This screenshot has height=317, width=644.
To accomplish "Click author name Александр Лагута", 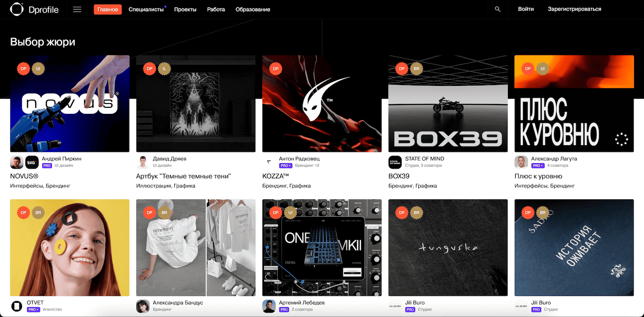I will tap(554, 158).
